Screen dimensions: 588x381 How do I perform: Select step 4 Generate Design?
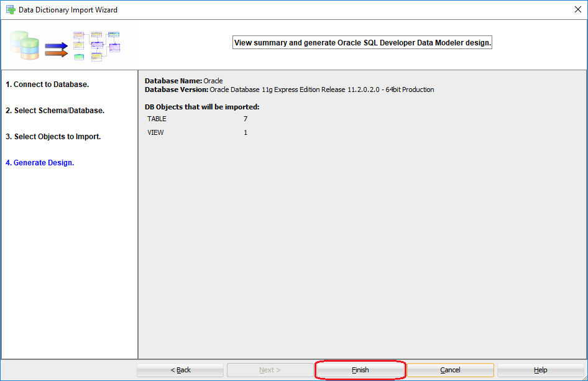[x=40, y=163]
